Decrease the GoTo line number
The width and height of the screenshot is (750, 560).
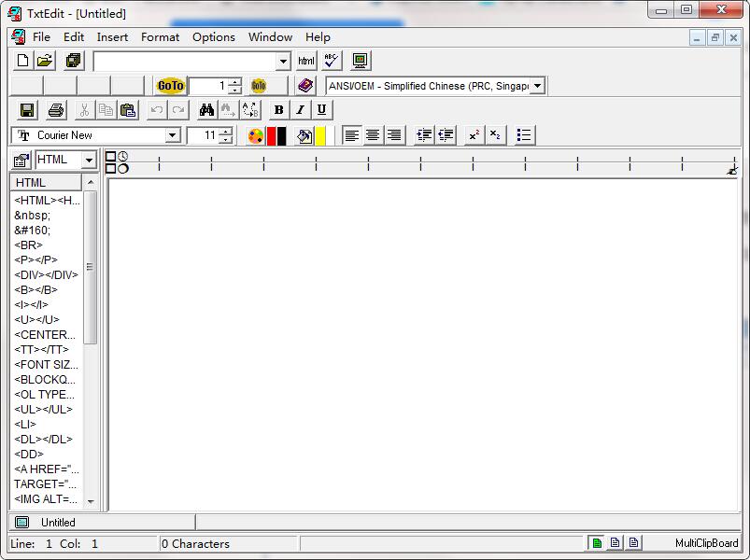coord(234,91)
